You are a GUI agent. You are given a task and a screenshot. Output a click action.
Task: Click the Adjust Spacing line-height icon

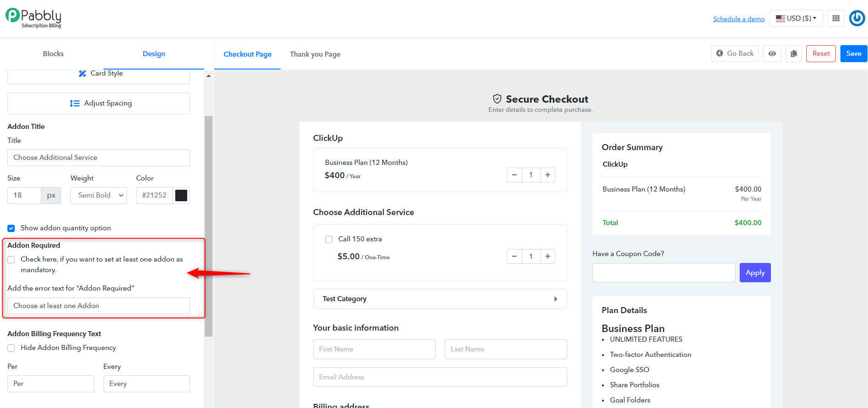(x=75, y=104)
